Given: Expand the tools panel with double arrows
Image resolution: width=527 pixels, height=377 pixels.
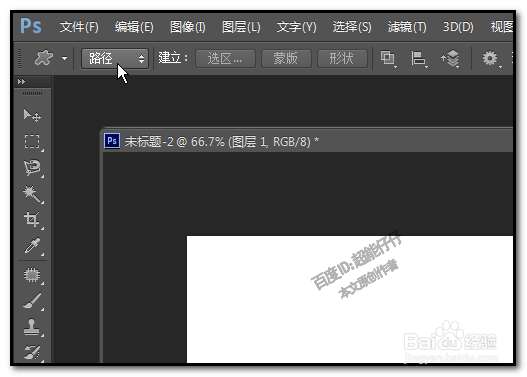Looking at the screenshot, I should [21, 81].
